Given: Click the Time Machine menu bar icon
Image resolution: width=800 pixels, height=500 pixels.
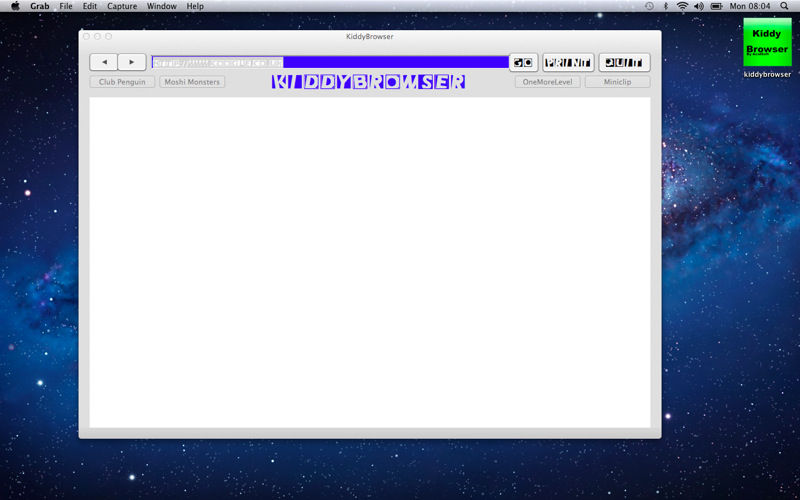Looking at the screenshot, I should [x=649, y=6].
